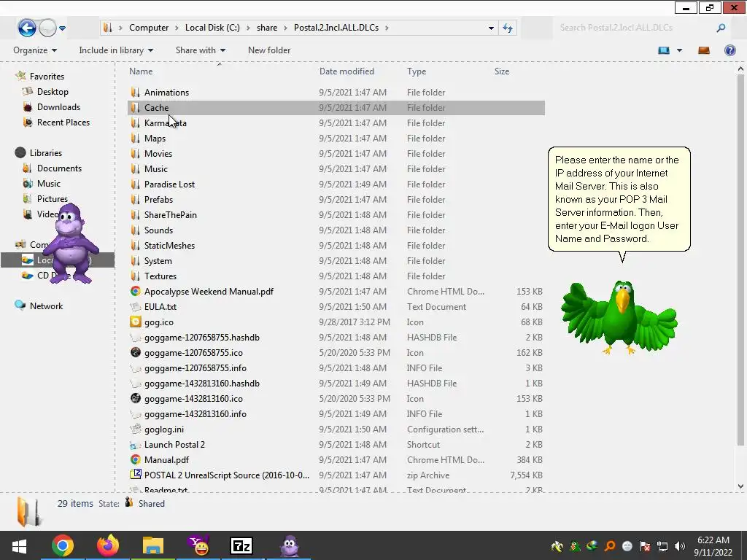
Task: Select Libraries in the navigation pane
Action: point(46,153)
